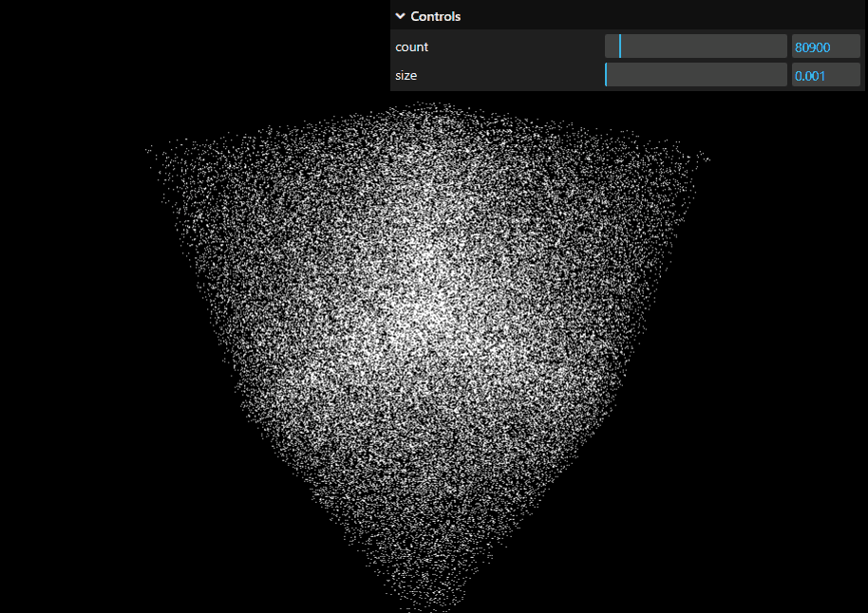Collapse the Controls panel chevron
Viewport: 868px width, 613px height.
[x=400, y=16]
